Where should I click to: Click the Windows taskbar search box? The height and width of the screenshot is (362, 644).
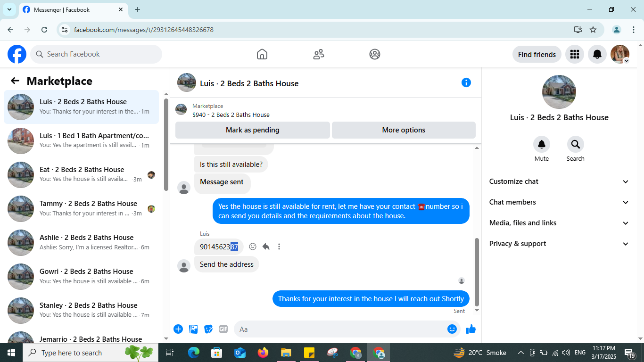click(91, 353)
